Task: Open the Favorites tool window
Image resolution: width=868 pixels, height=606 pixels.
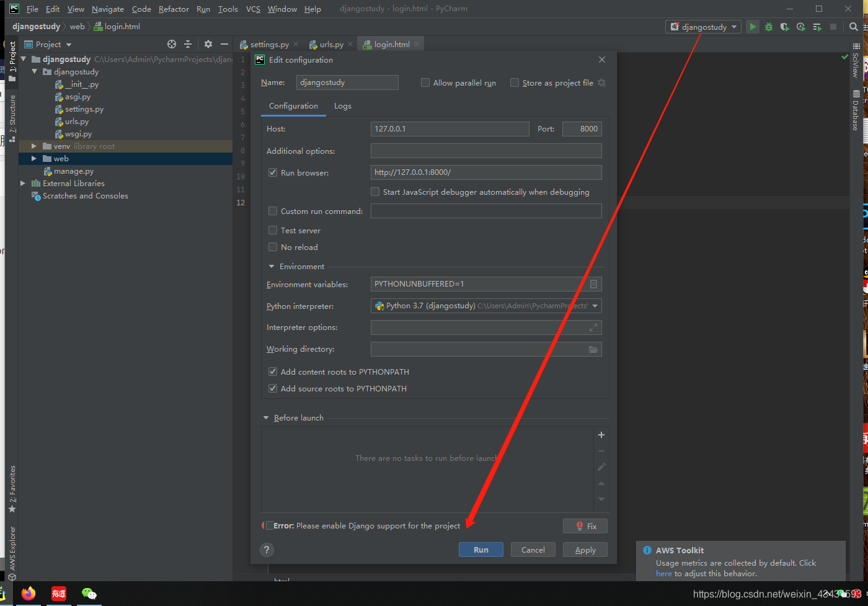Action: (x=12, y=489)
